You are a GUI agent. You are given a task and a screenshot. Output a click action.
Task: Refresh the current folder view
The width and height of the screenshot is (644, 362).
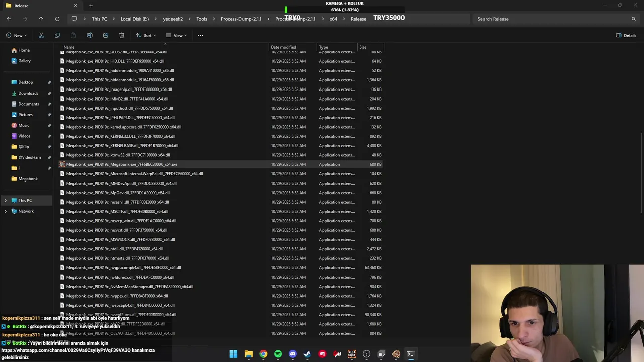57,19
